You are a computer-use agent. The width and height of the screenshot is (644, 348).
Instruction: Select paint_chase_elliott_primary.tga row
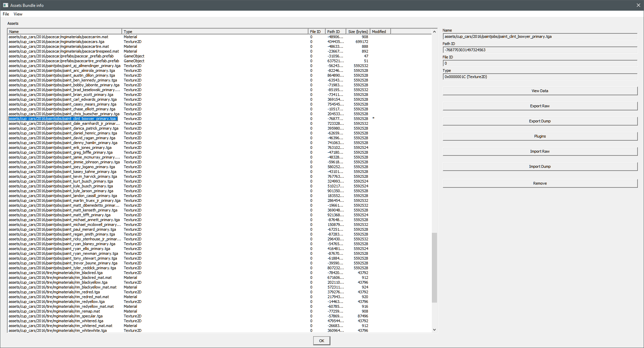[x=219, y=109]
